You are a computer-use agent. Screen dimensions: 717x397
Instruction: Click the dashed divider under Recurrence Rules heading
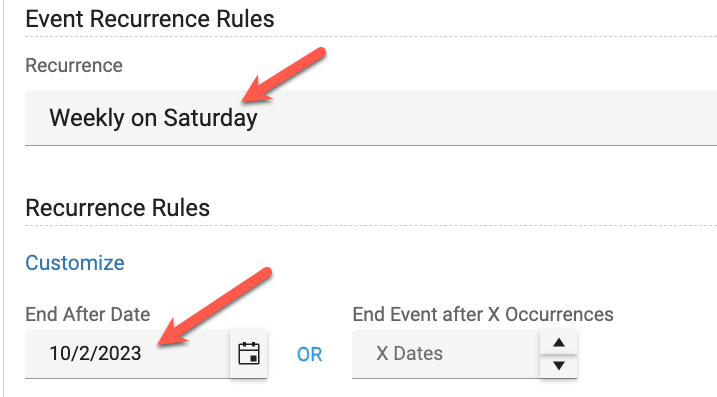(371, 225)
